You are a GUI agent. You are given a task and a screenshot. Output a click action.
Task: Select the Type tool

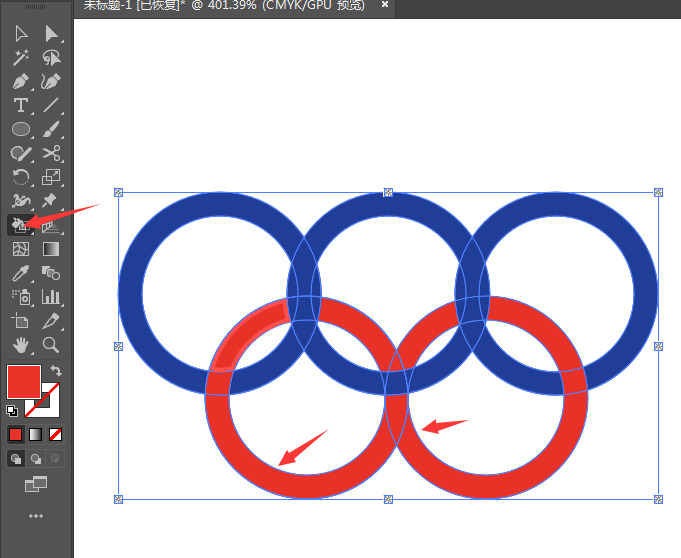click(x=20, y=105)
